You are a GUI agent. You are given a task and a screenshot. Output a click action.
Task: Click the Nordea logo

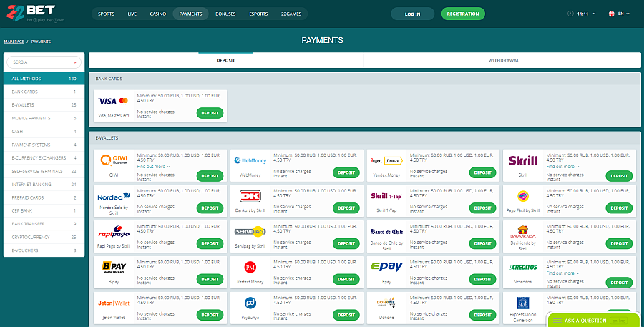pyautogui.click(x=114, y=197)
